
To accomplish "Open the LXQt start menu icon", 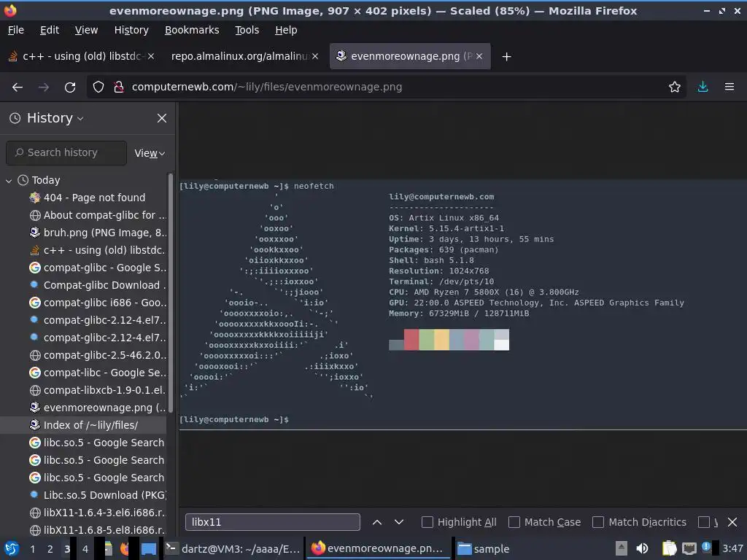I will click(x=11, y=549).
